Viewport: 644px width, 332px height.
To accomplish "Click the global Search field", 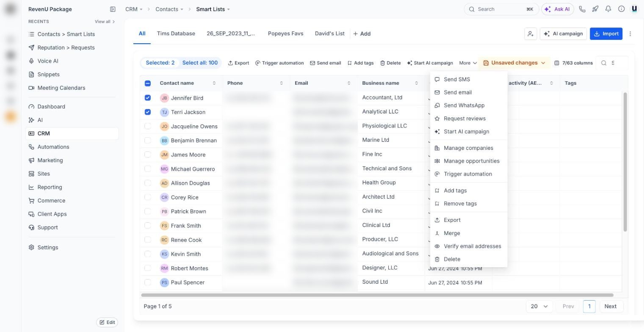I will coord(501,9).
